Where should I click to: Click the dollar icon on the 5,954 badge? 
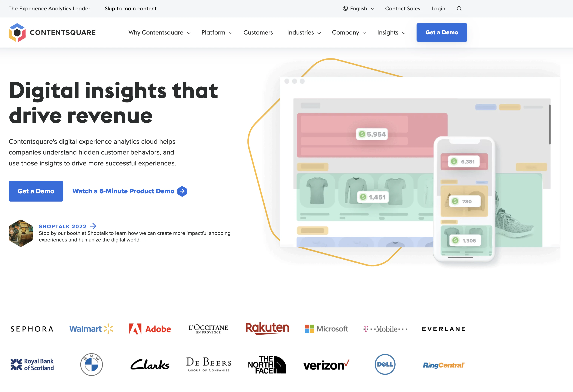point(362,134)
